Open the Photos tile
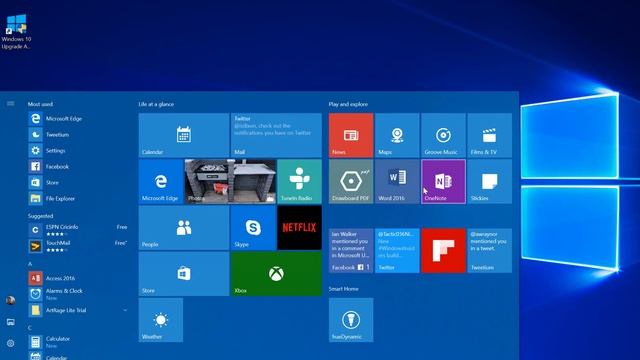Image resolution: width=640 pixels, height=360 pixels. coord(230,181)
